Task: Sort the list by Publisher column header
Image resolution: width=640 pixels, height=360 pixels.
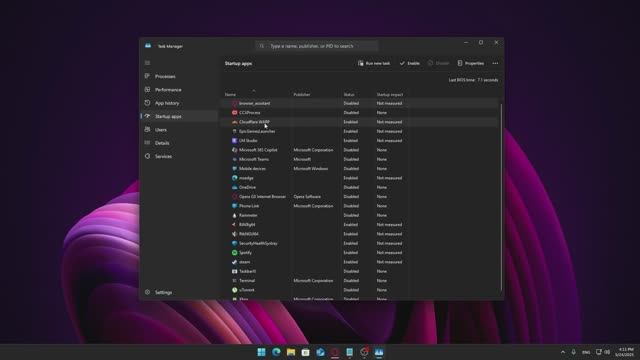Action: point(302,95)
